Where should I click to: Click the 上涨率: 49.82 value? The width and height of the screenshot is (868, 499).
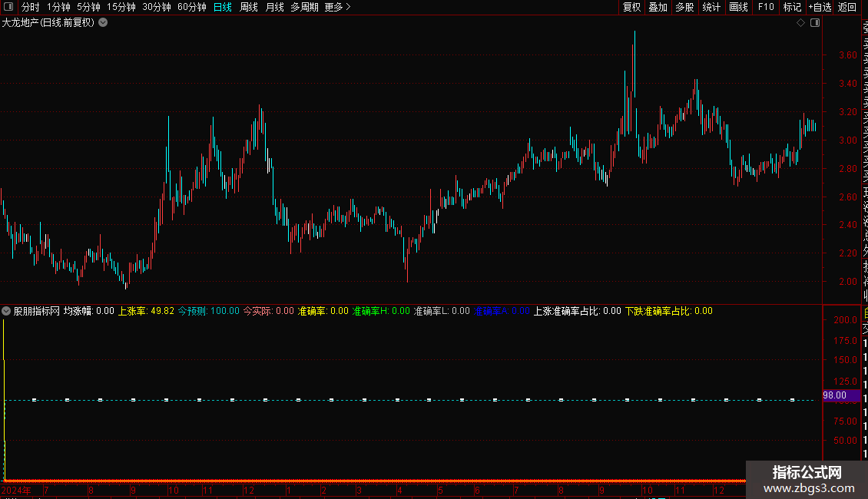pyautogui.click(x=146, y=311)
